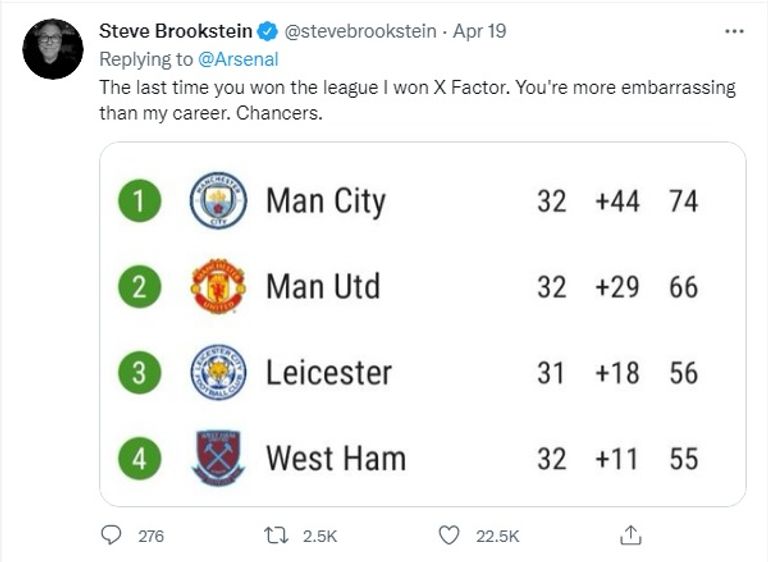Click the 22.5K likes count

pos(497,537)
